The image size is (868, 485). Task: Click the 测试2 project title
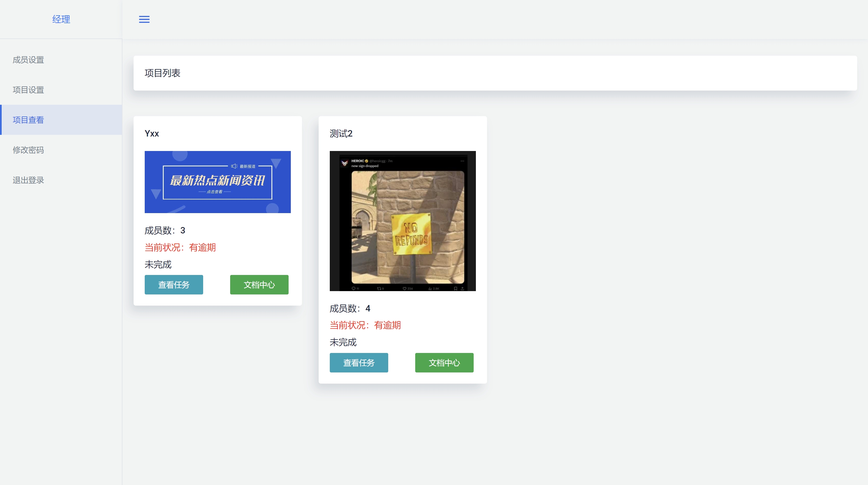341,133
